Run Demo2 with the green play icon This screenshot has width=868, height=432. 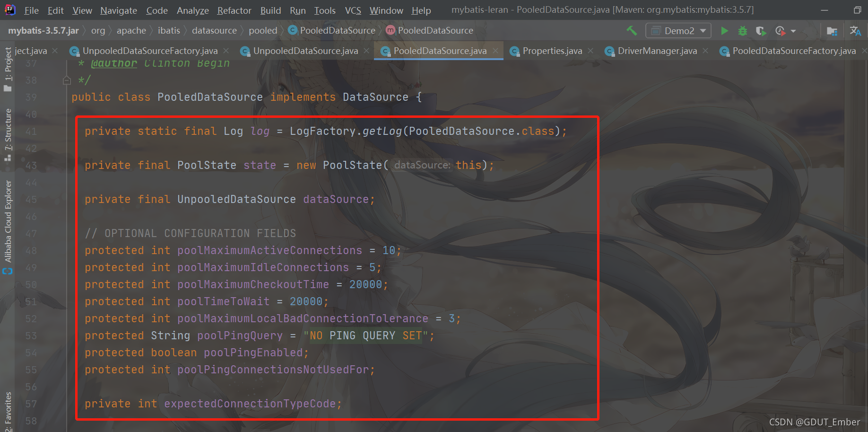click(724, 31)
